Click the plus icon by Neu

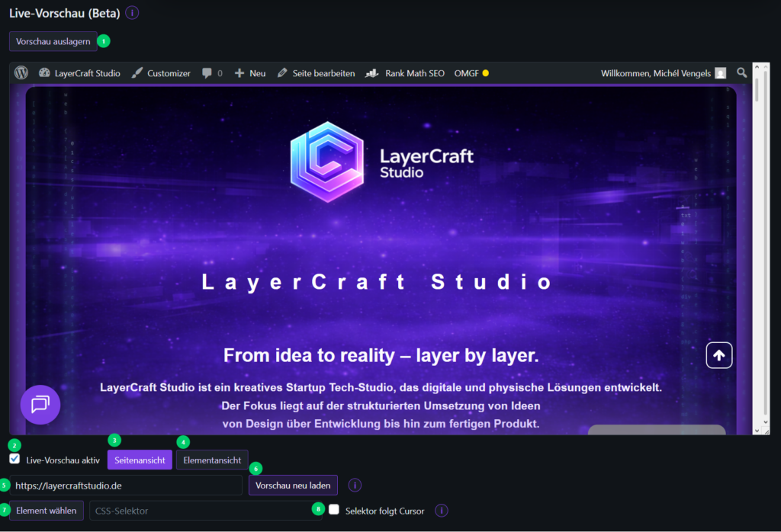[239, 73]
